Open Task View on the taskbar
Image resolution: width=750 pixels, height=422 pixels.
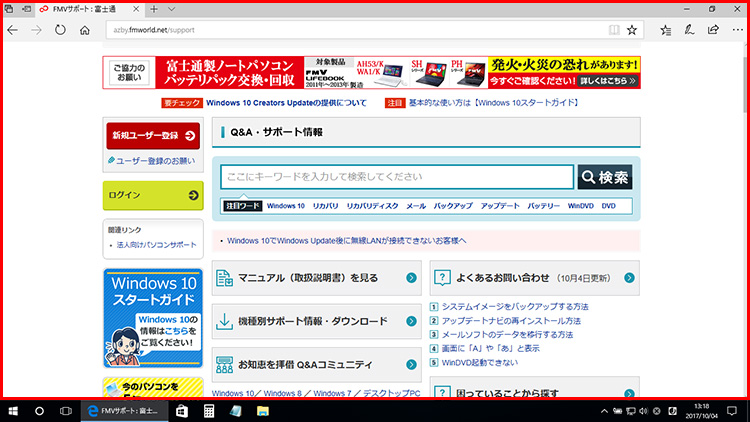(64, 411)
